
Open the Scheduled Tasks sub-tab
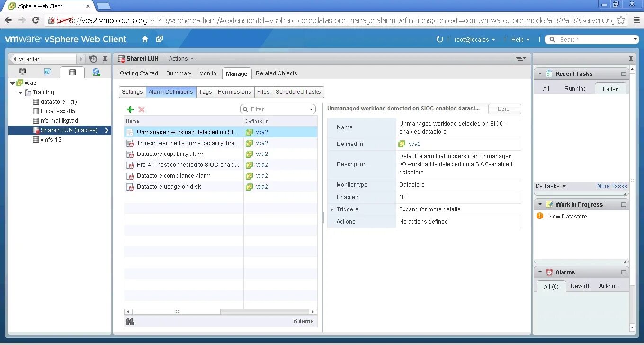(x=298, y=91)
